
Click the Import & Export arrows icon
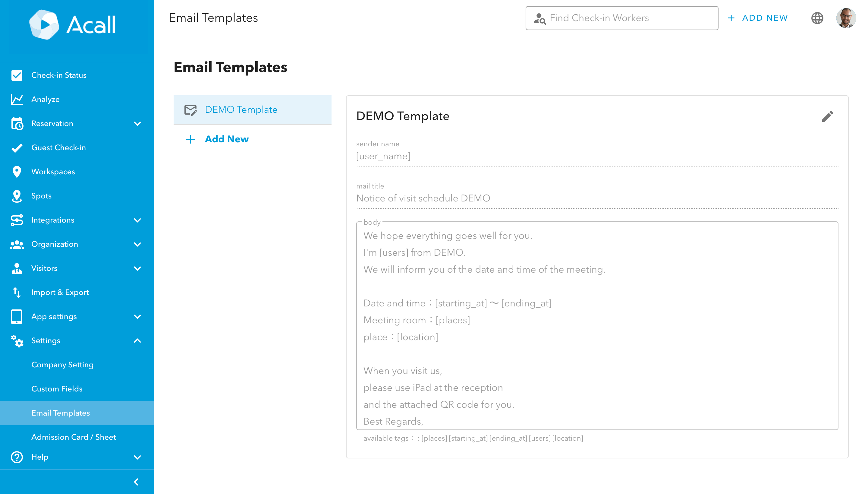tap(17, 292)
